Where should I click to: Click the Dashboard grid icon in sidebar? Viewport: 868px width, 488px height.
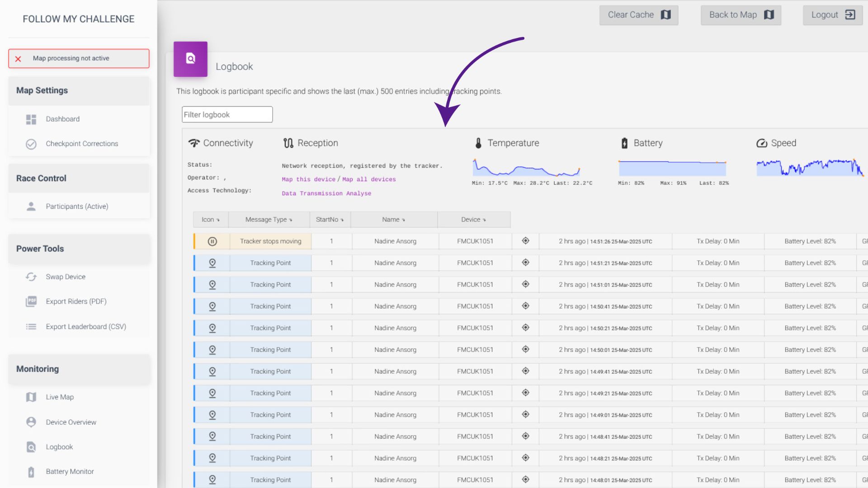pyautogui.click(x=31, y=119)
